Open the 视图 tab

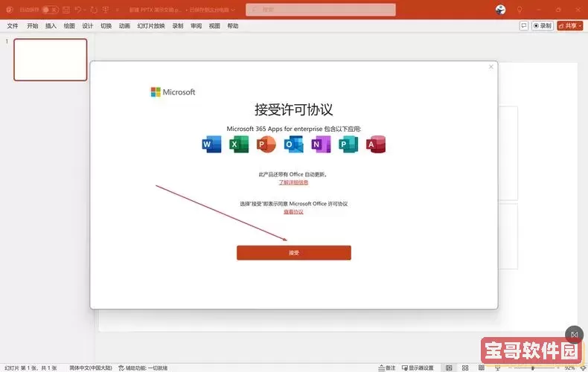214,25
